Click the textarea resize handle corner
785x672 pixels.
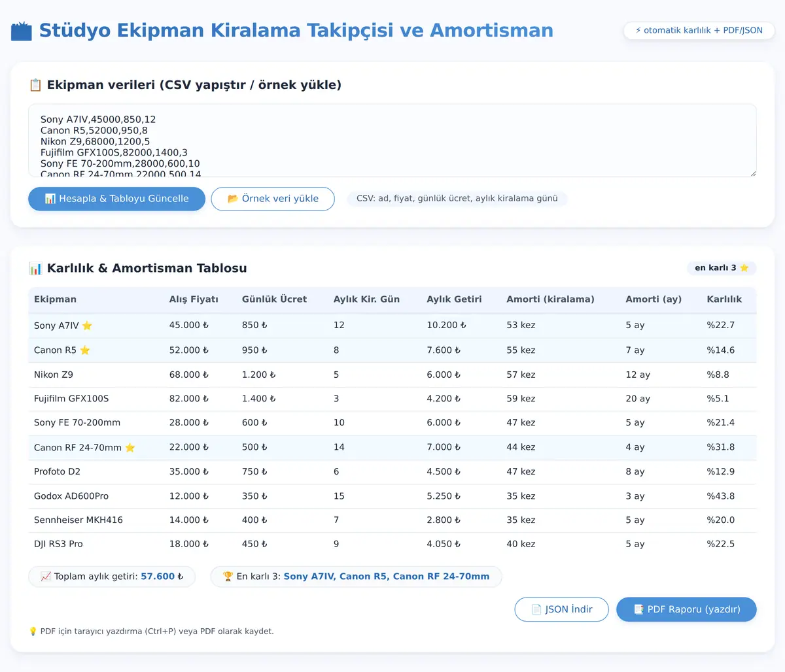click(x=752, y=173)
